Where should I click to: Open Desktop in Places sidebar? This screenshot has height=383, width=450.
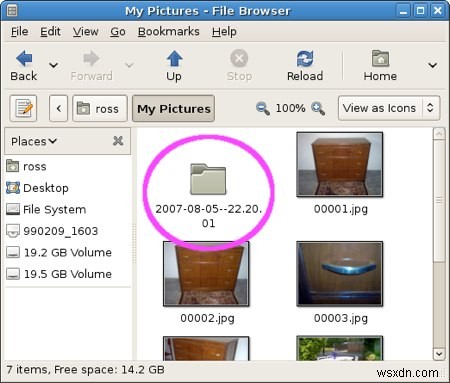tap(68, 188)
